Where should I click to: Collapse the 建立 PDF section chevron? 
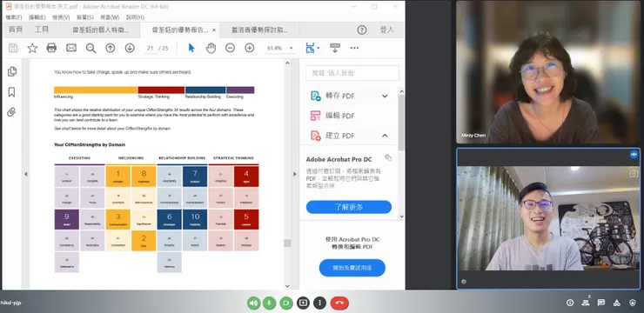(385, 136)
